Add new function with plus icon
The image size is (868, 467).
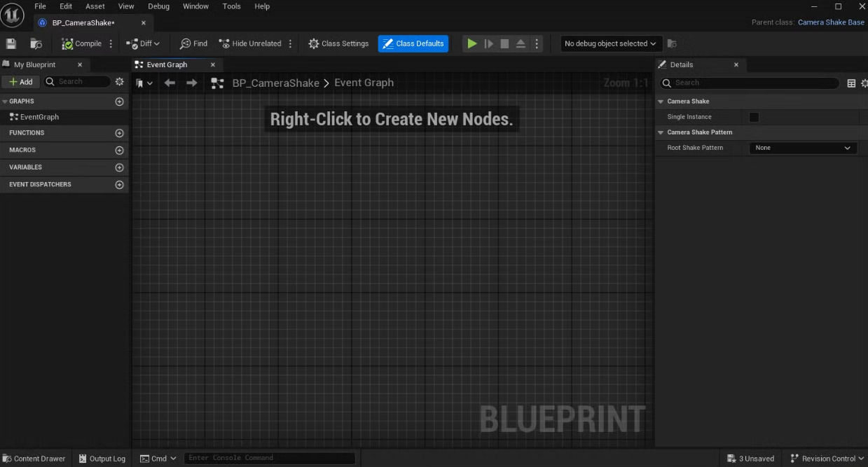tap(119, 133)
